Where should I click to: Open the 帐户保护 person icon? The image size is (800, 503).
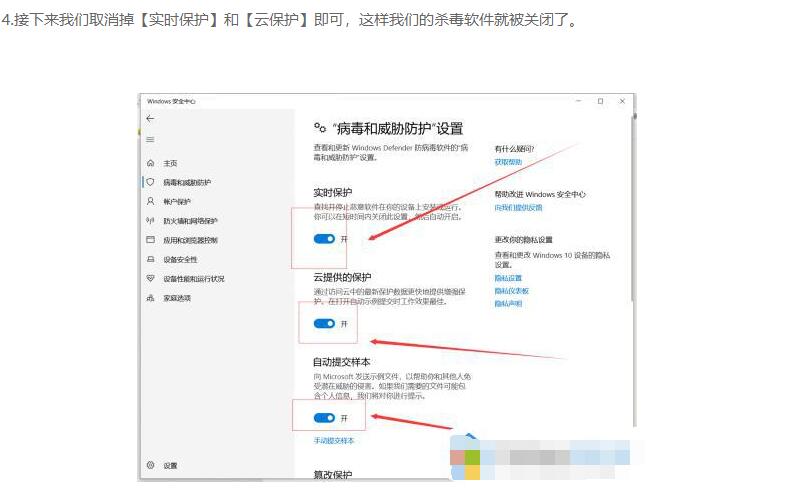(150, 201)
